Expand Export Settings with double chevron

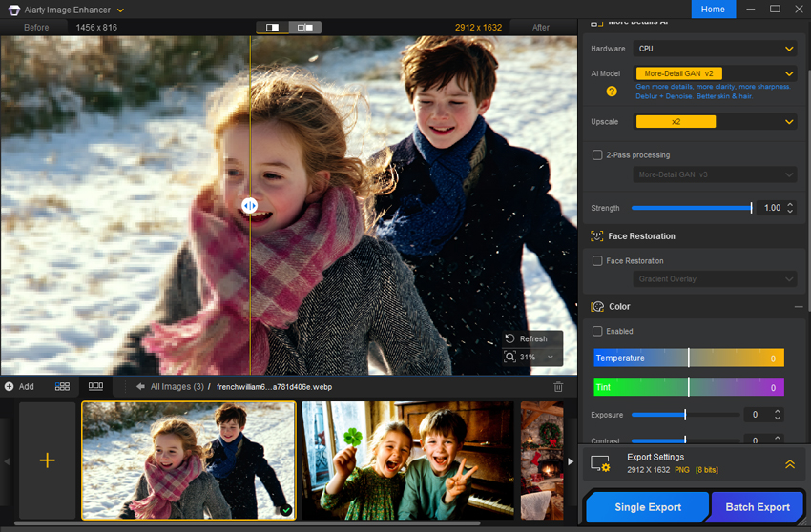coord(790,463)
